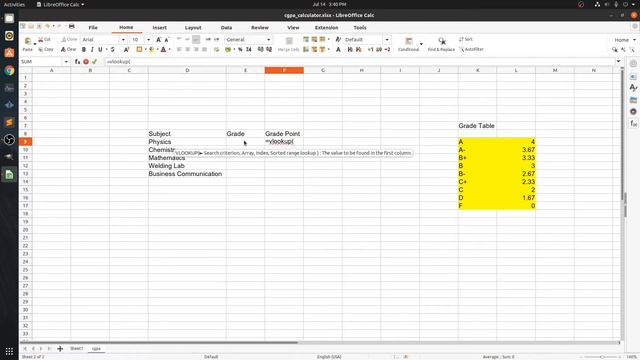Open the Sidebar Styles icon
This screenshot has width=640, height=360.
click(x=633, y=88)
